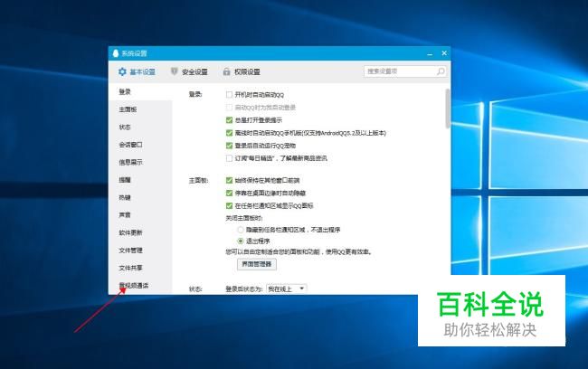588x369 pixels.
Task: Uncheck 在任务栏通知区域显示QQ图标
Action: [229, 205]
